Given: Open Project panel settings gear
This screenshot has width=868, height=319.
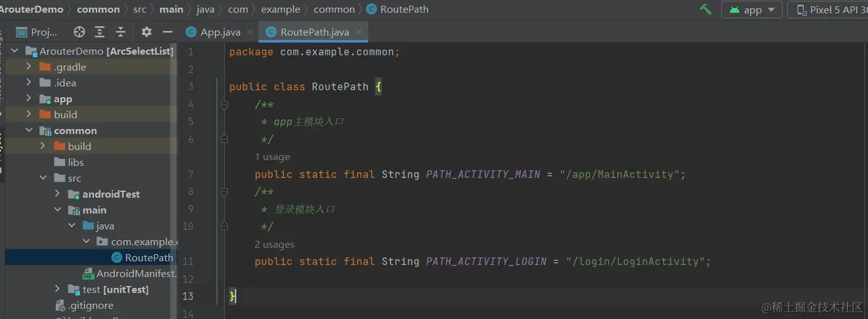Looking at the screenshot, I should tap(146, 32).
